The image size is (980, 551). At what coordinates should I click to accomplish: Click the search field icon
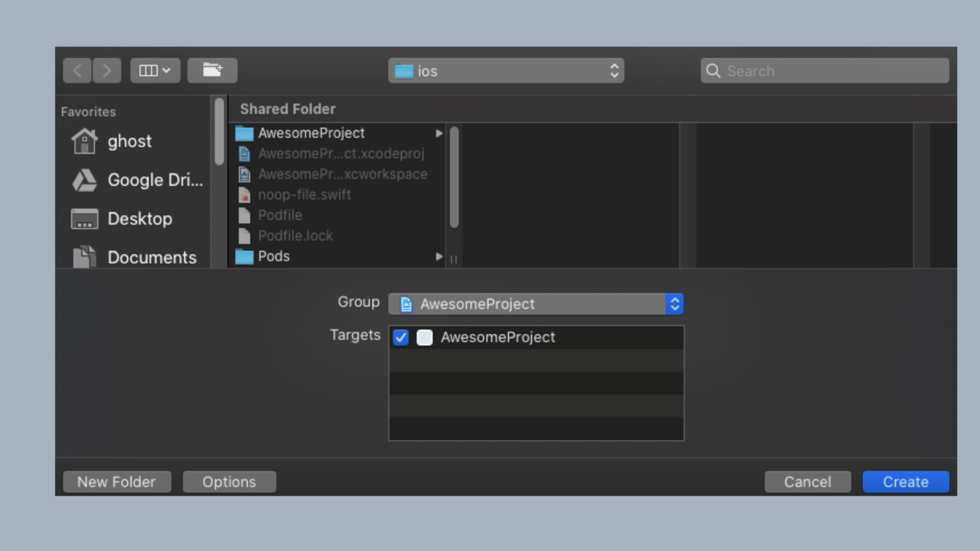(713, 71)
